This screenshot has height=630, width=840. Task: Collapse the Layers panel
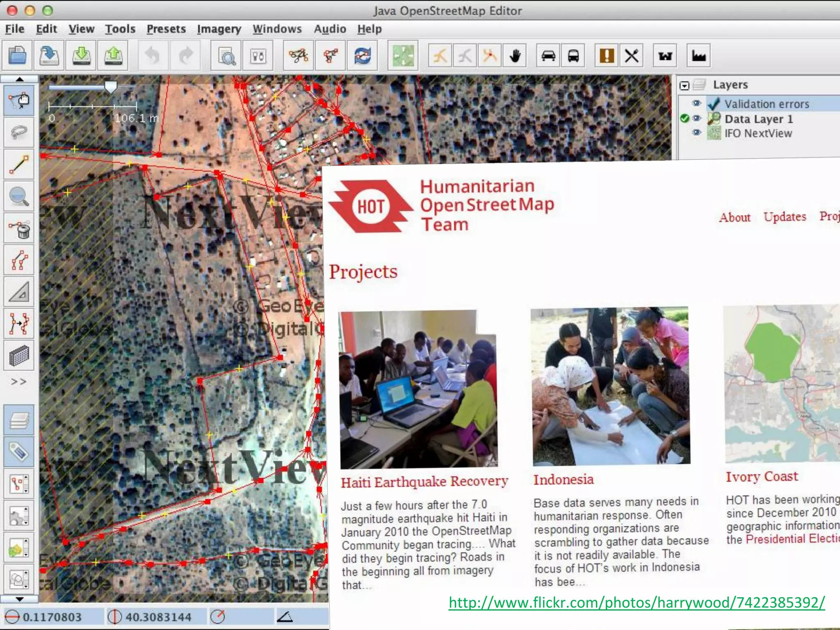(x=684, y=85)
